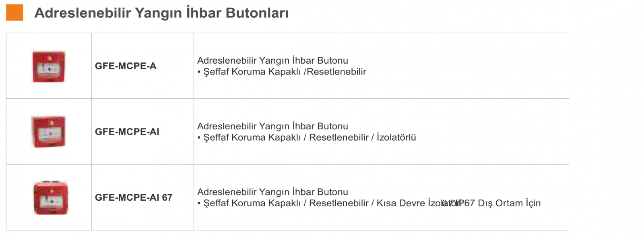Click the bullet marker in third row description
The height and width of the screenshot is (239, 644).
pos(199,204)
